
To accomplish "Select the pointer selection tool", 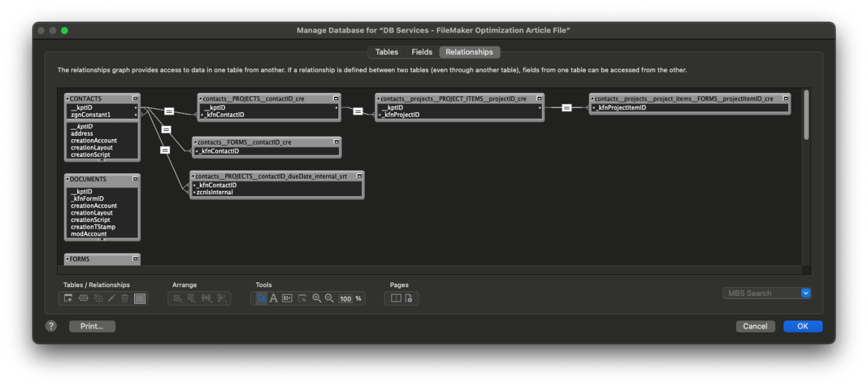I will (261, 298).
